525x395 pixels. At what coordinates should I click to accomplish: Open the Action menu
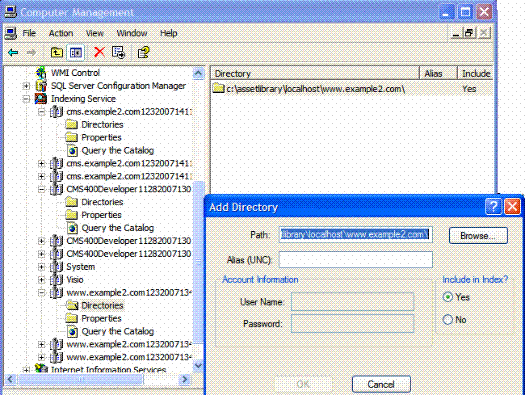click(x=61, y=33)
